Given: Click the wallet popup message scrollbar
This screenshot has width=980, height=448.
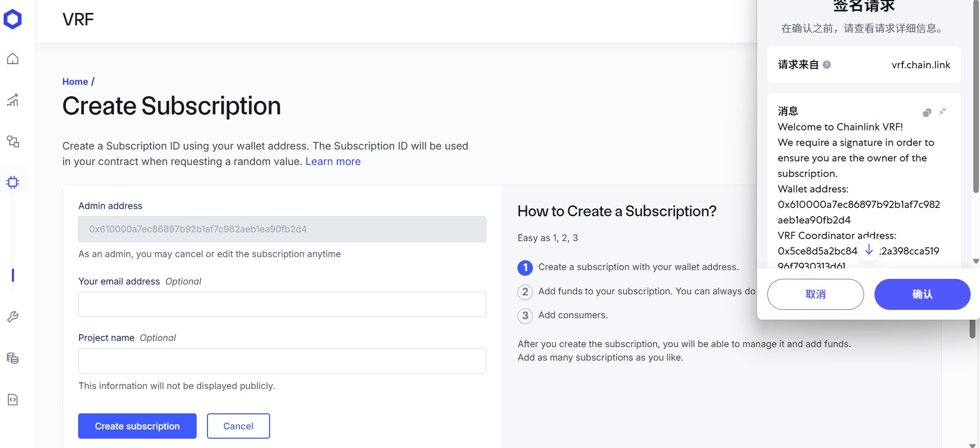Looking at the screenshot, I should click(976, 97).
